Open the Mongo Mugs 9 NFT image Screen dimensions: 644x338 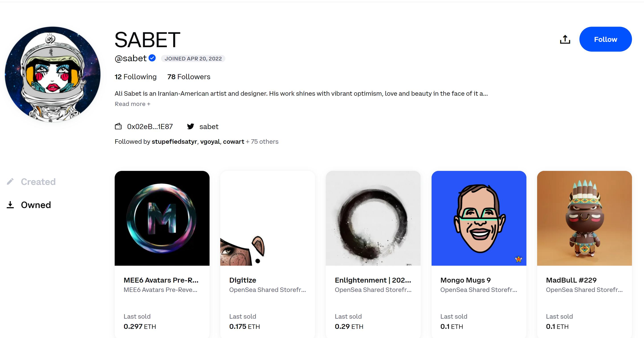(479, 218)
